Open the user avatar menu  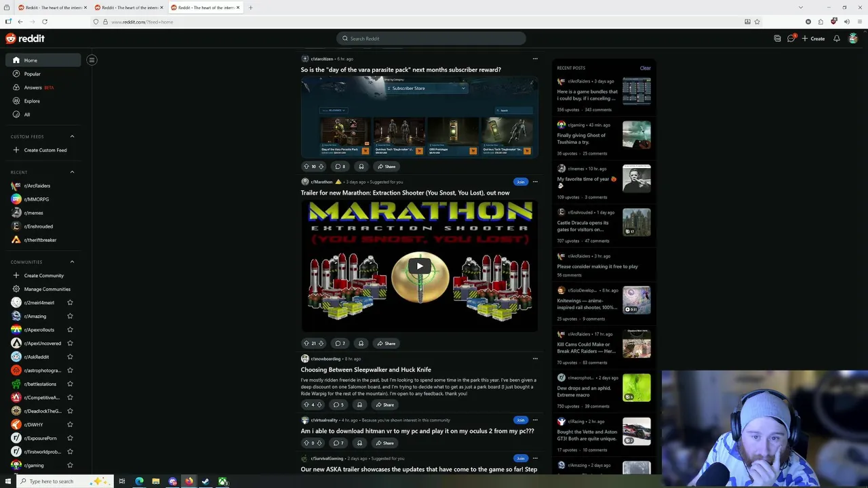click(853, 39)
